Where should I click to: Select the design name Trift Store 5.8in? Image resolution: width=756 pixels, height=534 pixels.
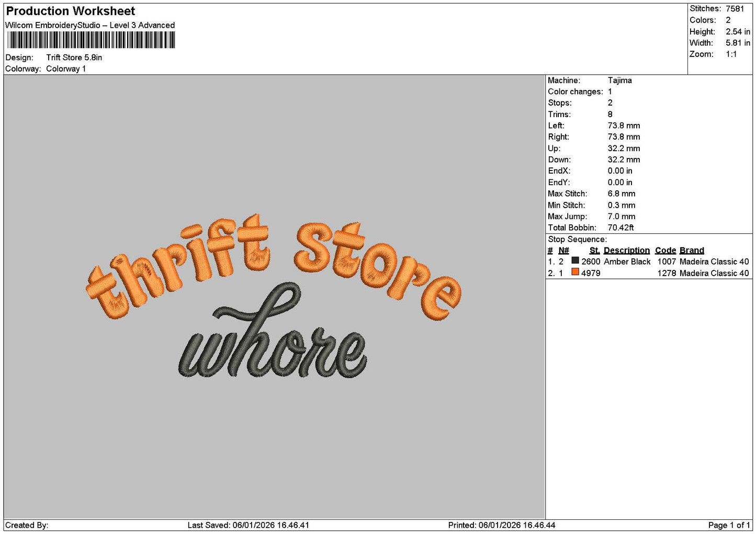click(74, 58)
